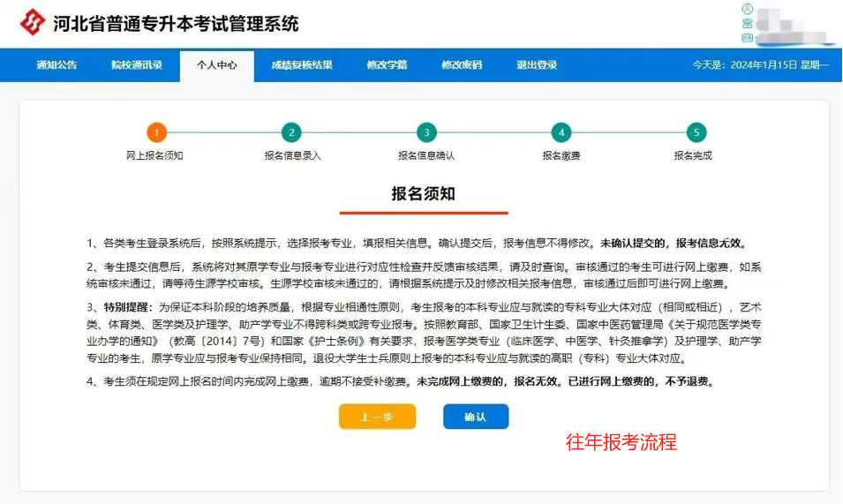Click the 河北省普通专升本考试管理系统 title
Viewport: 843px width, 504px height.
tap(176, 24)
